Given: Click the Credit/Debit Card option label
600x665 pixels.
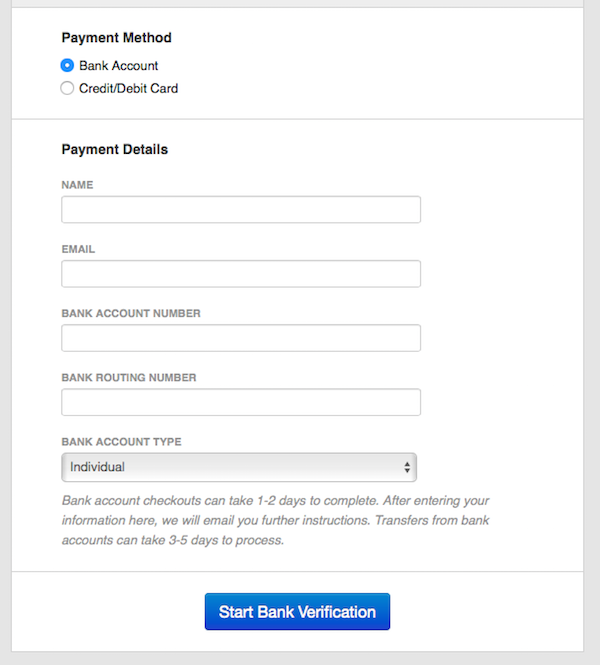Looking at the screenshot, I should click(128, 88).
